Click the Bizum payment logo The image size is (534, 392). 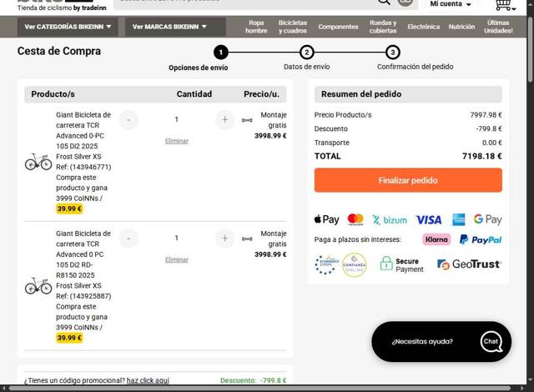tap(390, 220)
